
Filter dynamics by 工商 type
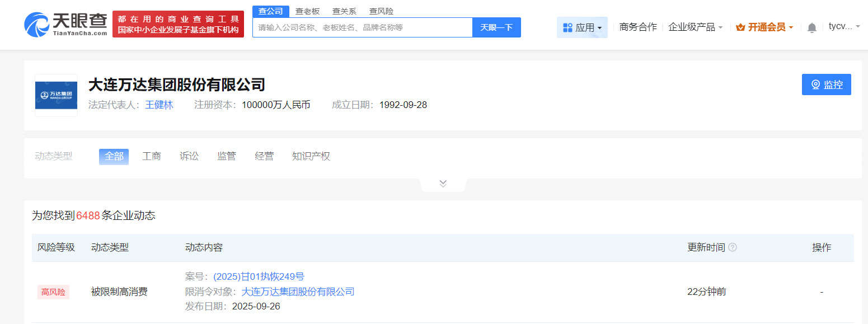[x=152, y=157]
